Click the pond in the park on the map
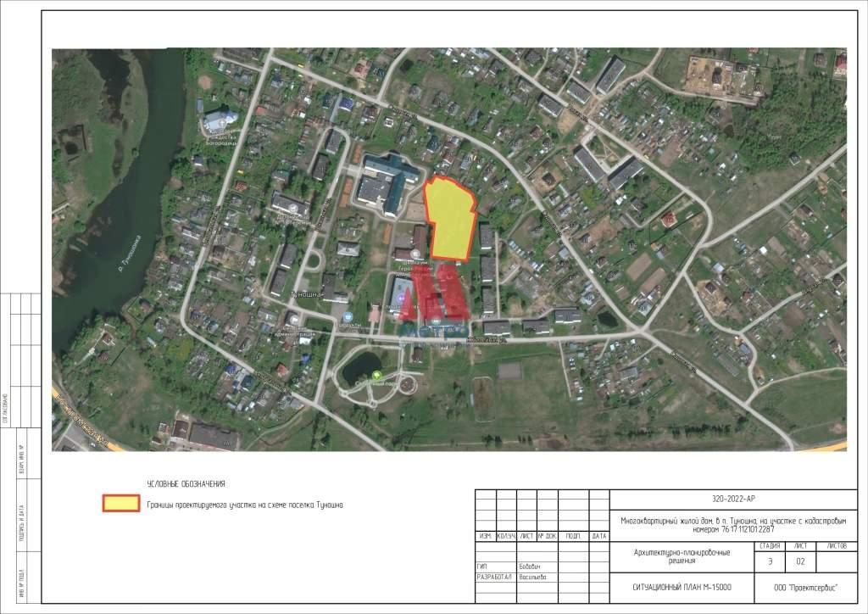 click(x=362, y=366)
